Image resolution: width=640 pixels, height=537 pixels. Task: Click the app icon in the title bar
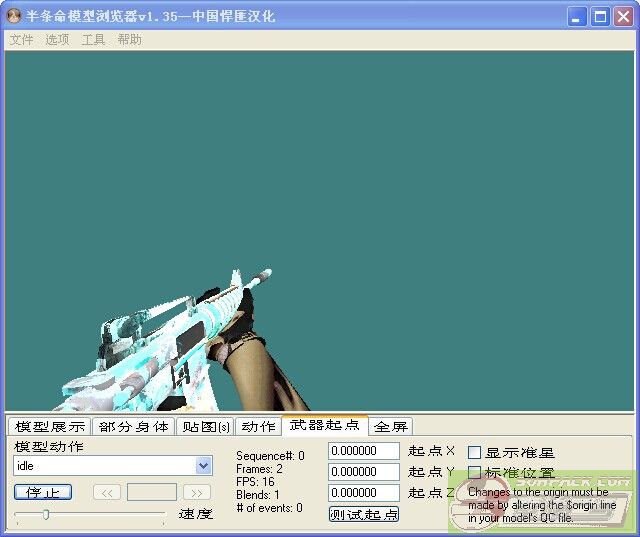tap(14, 16)
